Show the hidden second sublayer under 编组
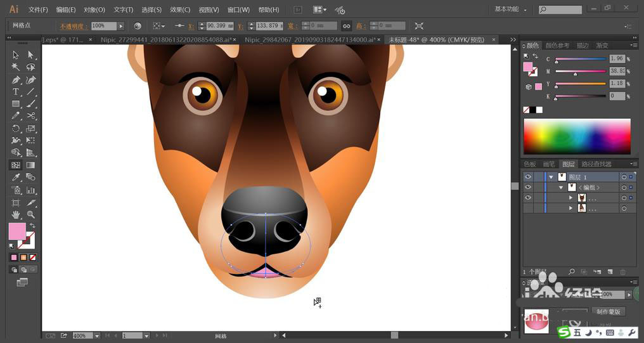This screenshot has width=644, height=343. [x=528, y=209]
